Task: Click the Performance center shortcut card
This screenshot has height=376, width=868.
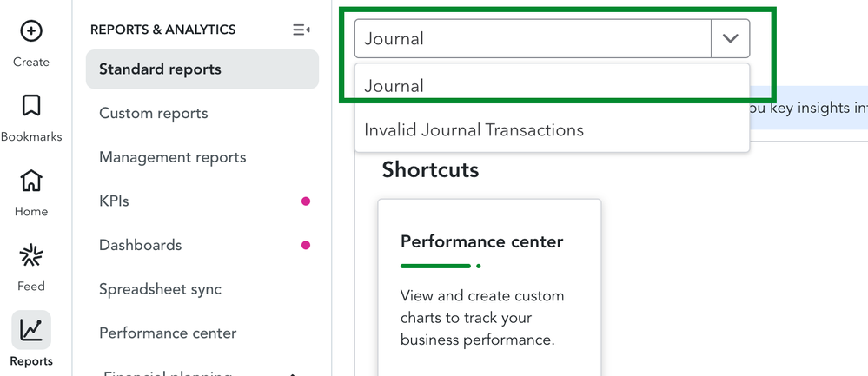Action: [x=489, y=287]
